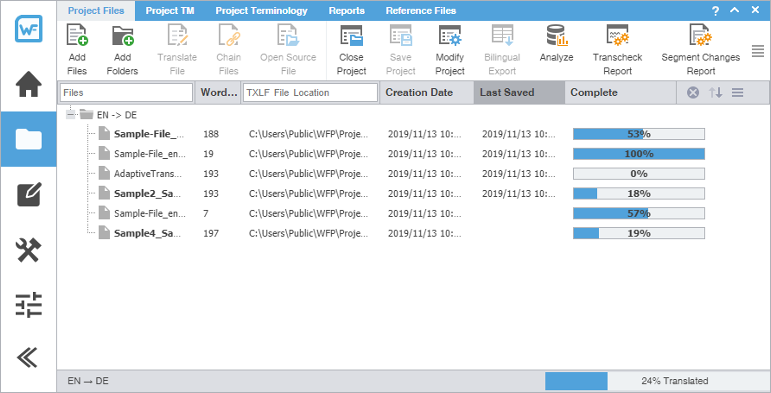Viewport: 771px width, 393px height.
Task: Click the 53% progress bar
Action: [639, 134]
